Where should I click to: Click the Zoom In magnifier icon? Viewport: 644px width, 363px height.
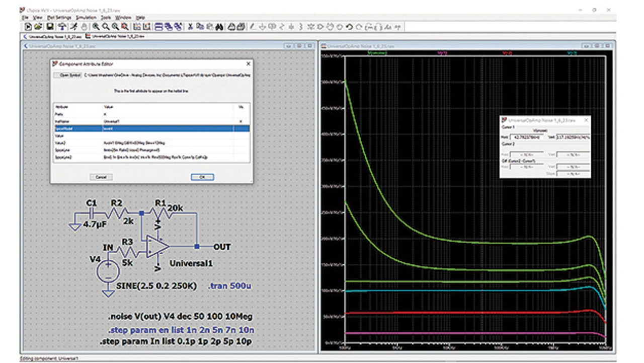[x=96, y=27]
